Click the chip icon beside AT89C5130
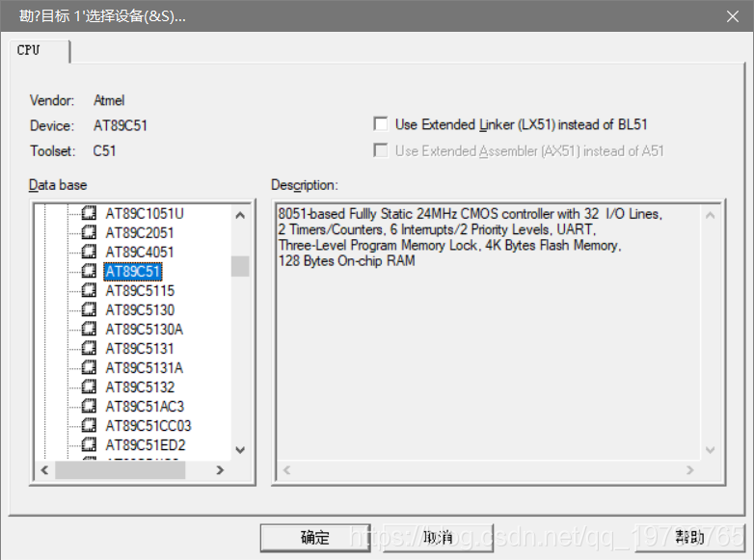This screenshot has width=754, height=560. (89, 309)
